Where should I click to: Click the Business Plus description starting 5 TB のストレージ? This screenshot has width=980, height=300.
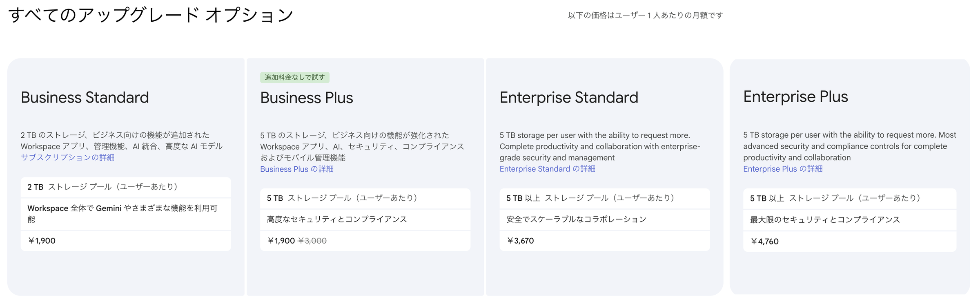coord(362,146)
